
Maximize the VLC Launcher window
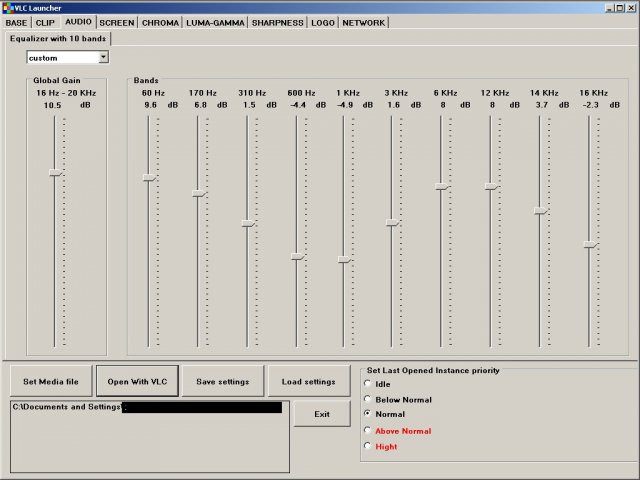(x=620, y=8)
